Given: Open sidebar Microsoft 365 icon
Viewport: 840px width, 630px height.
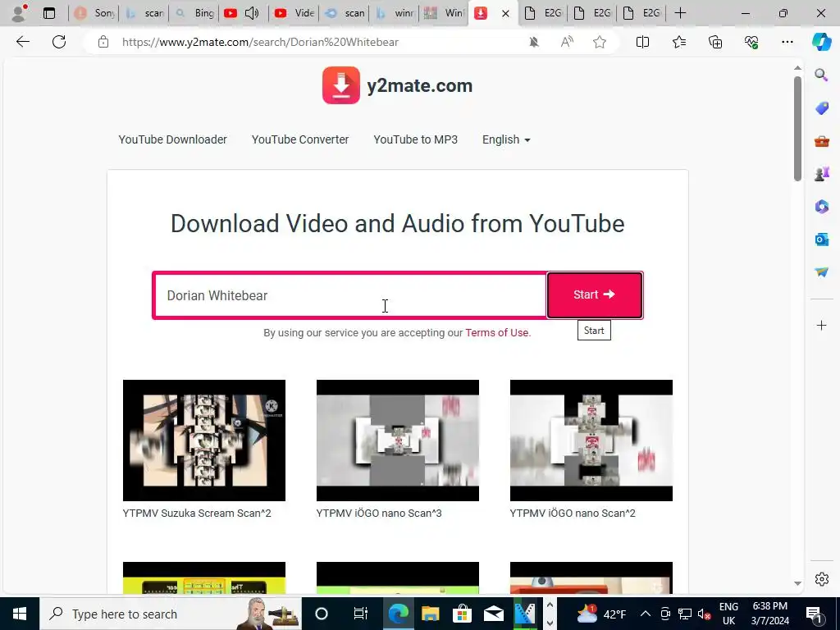Looking at the screenshot, I should 821,206.
